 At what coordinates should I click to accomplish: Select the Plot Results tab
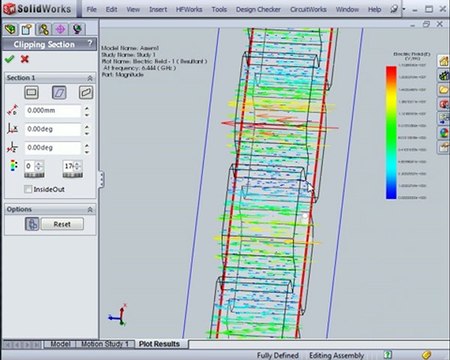[159, 344]
